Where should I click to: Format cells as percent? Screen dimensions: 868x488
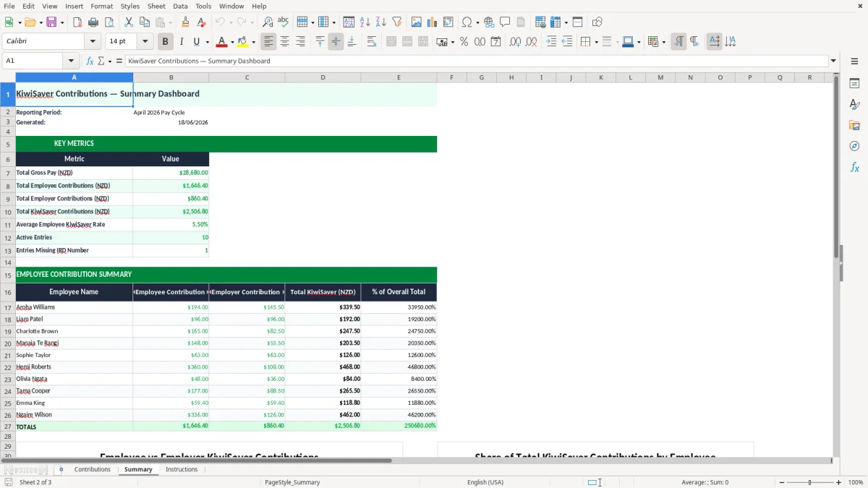click(464, 42)
